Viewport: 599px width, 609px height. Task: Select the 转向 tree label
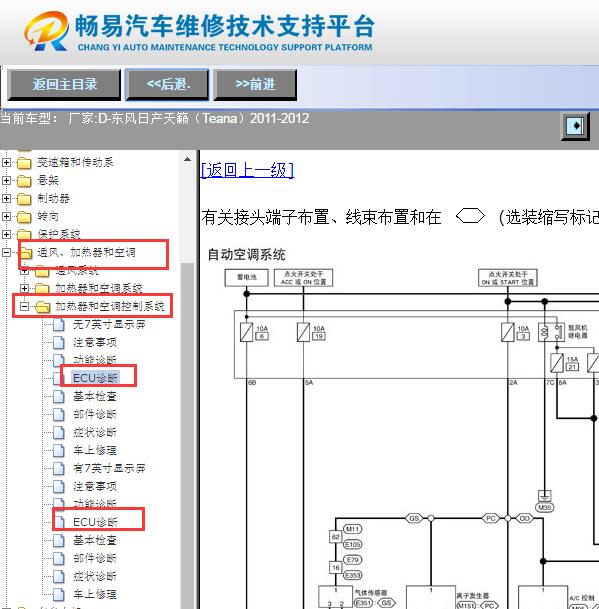48,216
